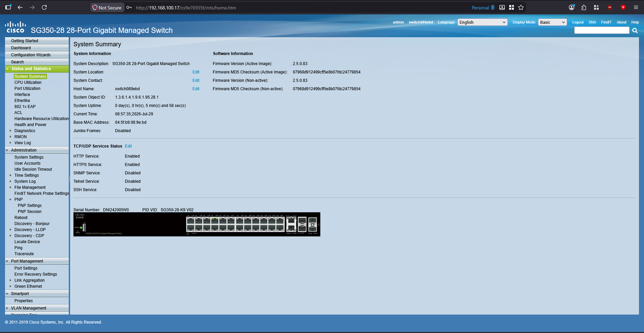Click the Not Secure shield indicator
This screenshot has width=644, height=333.
107,7
